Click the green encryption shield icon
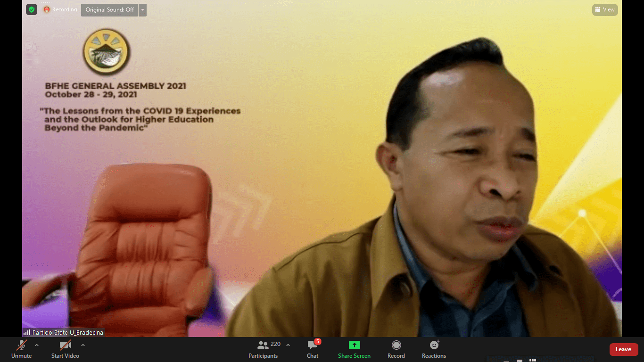This screenshot has width=644, height=362. 32,9
